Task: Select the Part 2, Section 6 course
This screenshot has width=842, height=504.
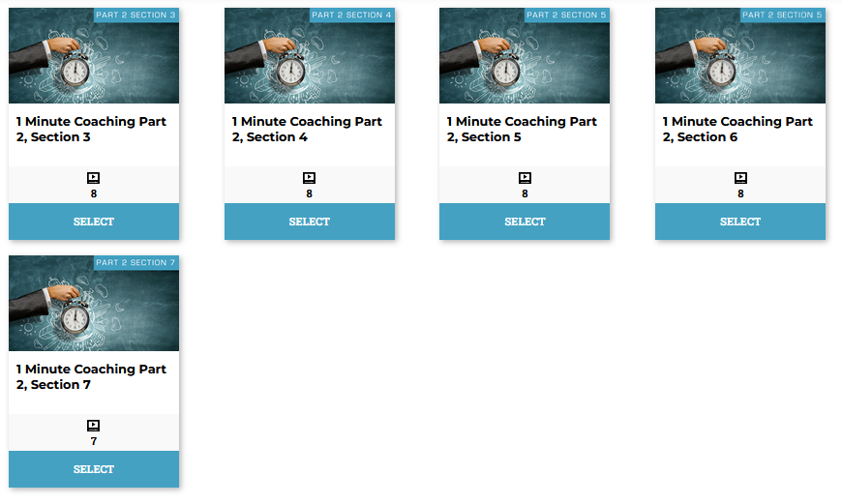Action: coord(740,222)
